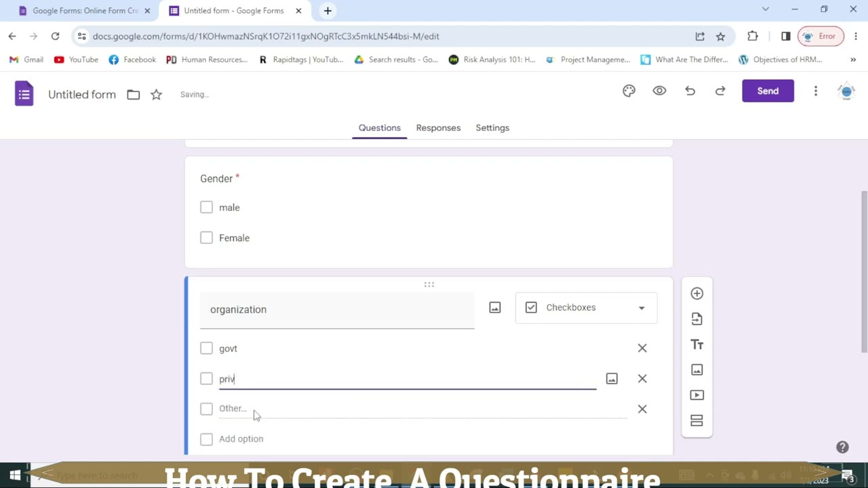Image resolution: width=868 pixels, height=488 pixels.
Task: Open the Customize theme palette icon
Action: 629,91
